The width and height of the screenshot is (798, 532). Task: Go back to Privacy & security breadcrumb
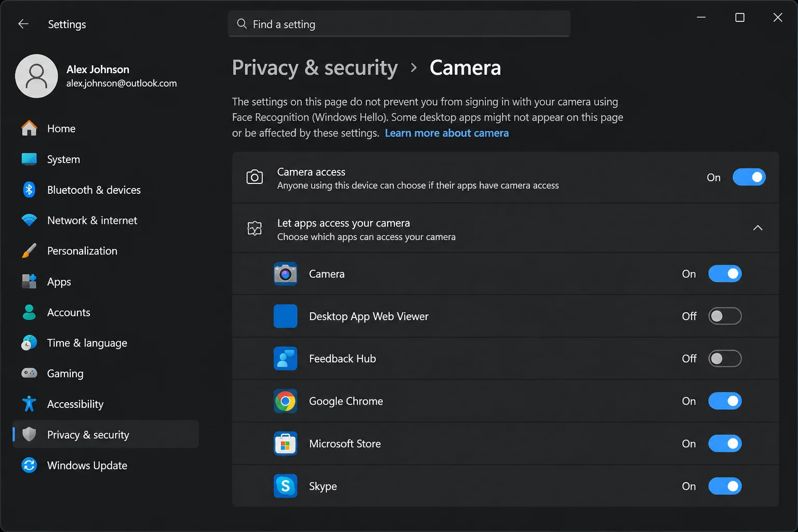(315, 68)
